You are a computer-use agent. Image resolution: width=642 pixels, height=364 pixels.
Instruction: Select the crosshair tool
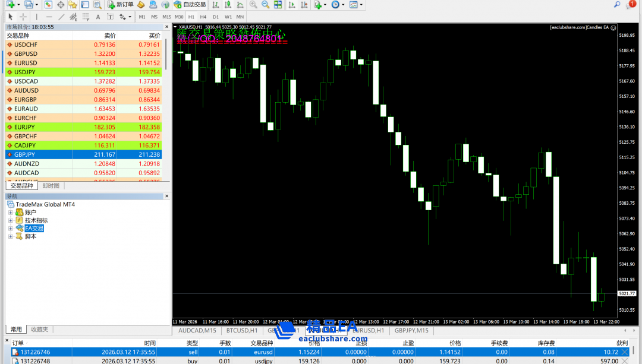coord(23,17)
